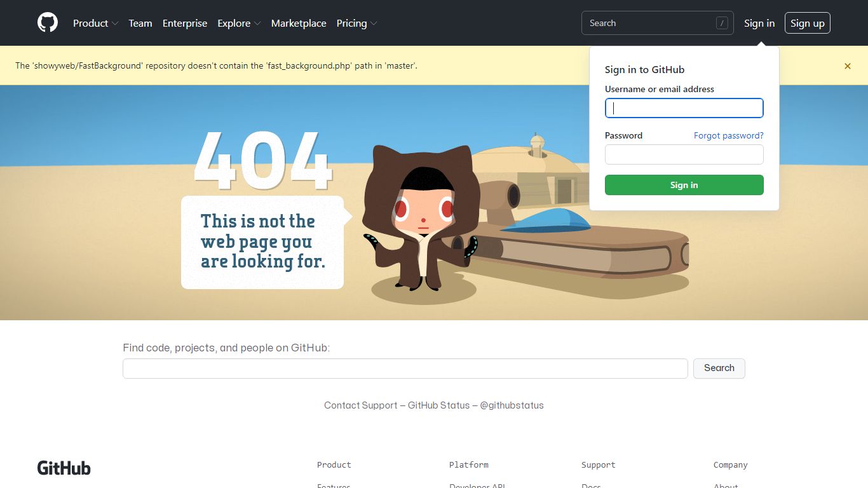Image resolution: width=868 pixels, height=488 pixels.
Task: Expand the Pricing dropdown menu
Action: click(x=357, y=23)
